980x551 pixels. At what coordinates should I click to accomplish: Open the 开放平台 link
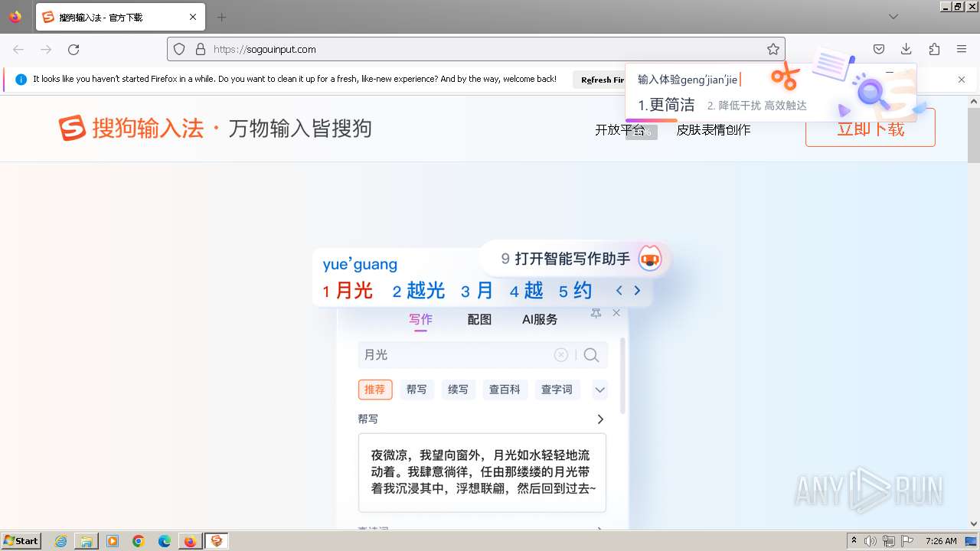pyautogui.click(x=620, y=130)
